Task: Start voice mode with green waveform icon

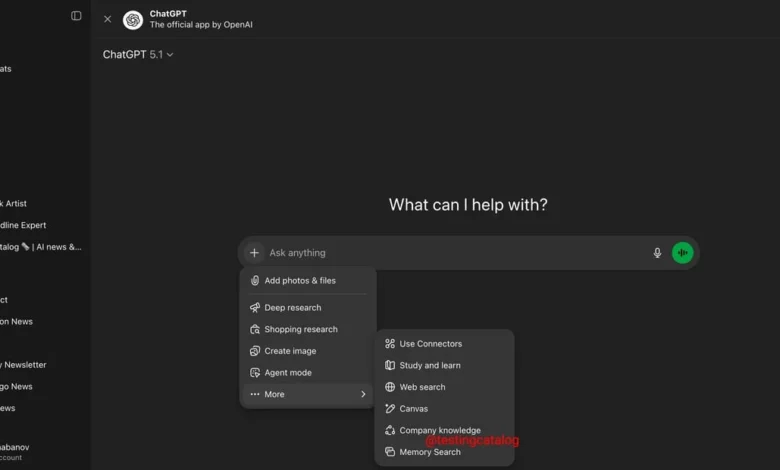Action: (x=683, y=253)
